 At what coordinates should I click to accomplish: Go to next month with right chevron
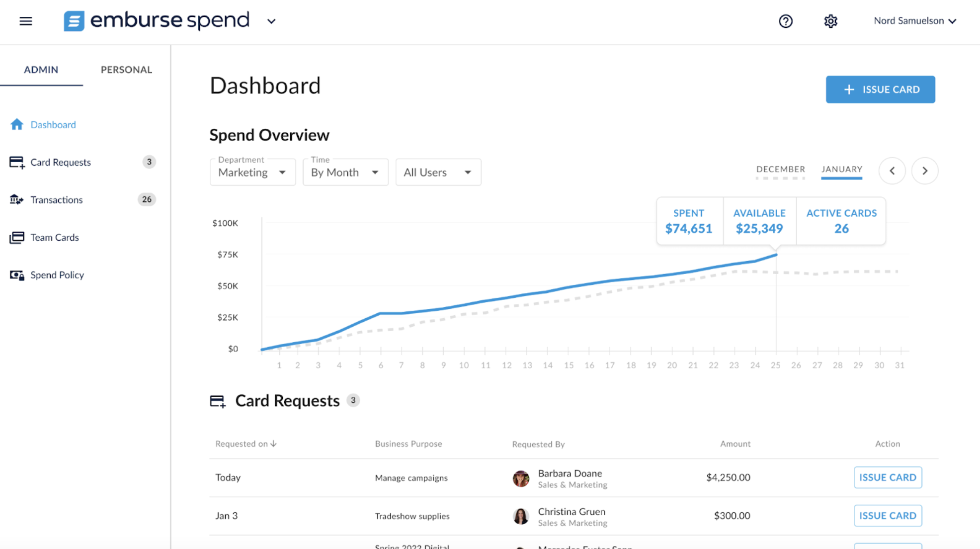tap(924, 171)
